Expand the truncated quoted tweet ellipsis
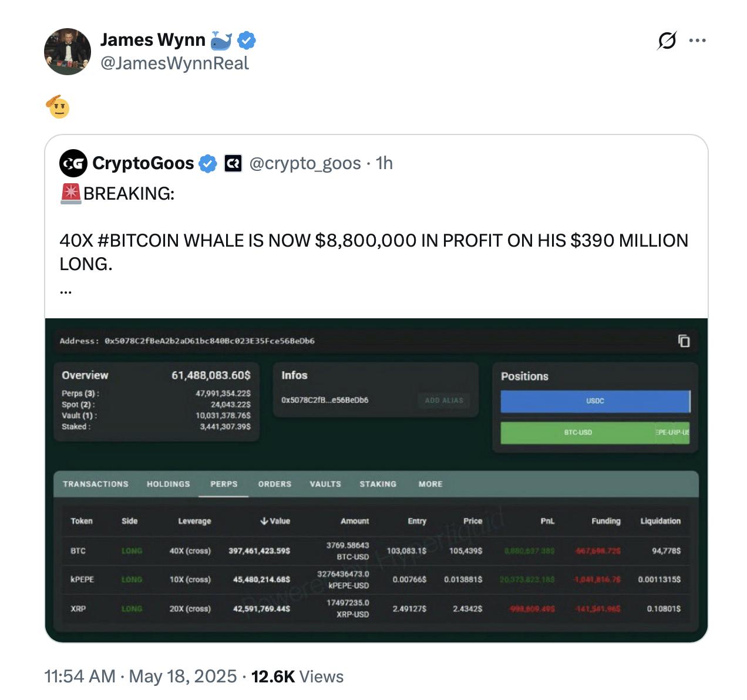 point(66,290)
